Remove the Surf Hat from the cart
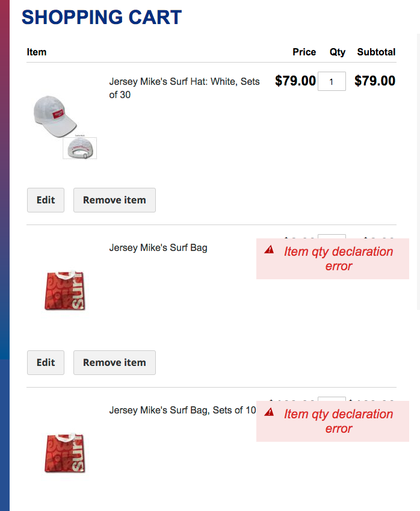Viewport: 420px width, 511px height. [114, 200]
